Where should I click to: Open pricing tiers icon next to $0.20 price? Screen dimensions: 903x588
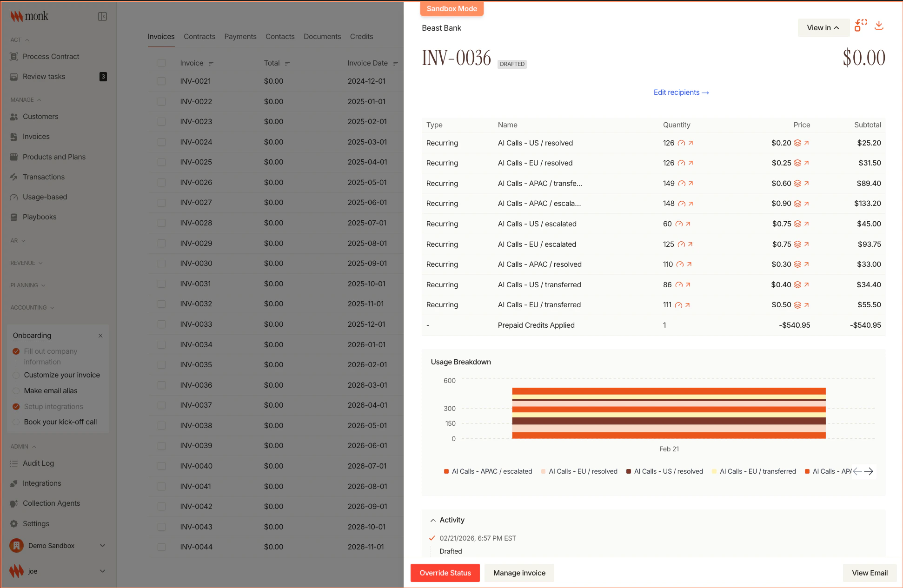tap(798, 143)
